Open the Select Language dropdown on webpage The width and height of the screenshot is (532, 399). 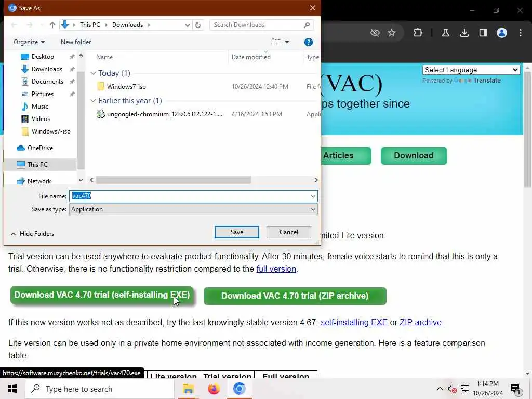471,70
